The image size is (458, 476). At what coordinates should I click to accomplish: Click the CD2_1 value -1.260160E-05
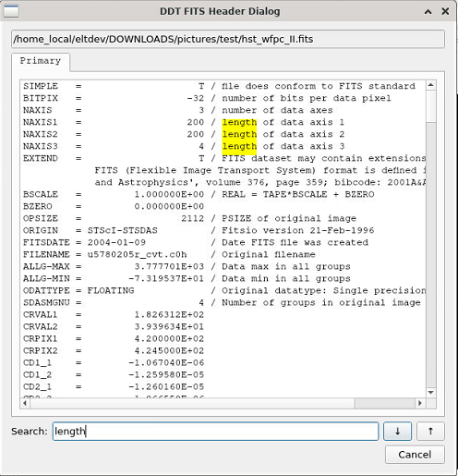[166, 386]
